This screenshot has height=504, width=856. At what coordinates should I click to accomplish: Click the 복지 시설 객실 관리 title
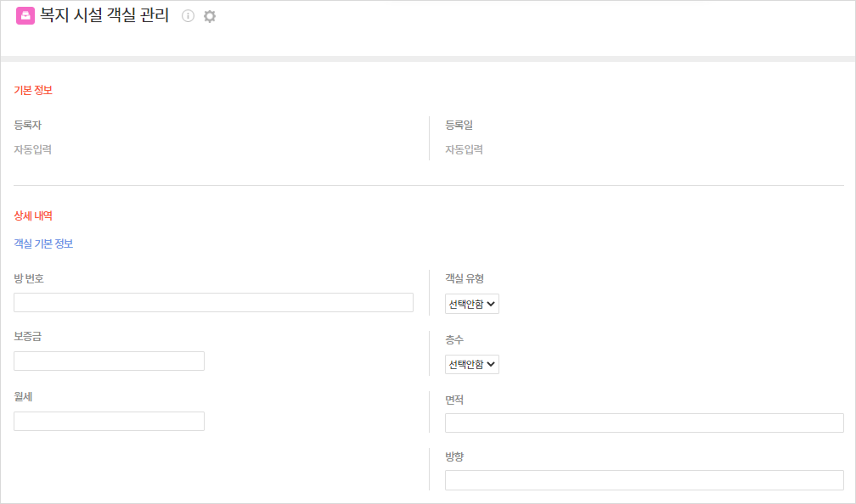click(x=104, y=15)
